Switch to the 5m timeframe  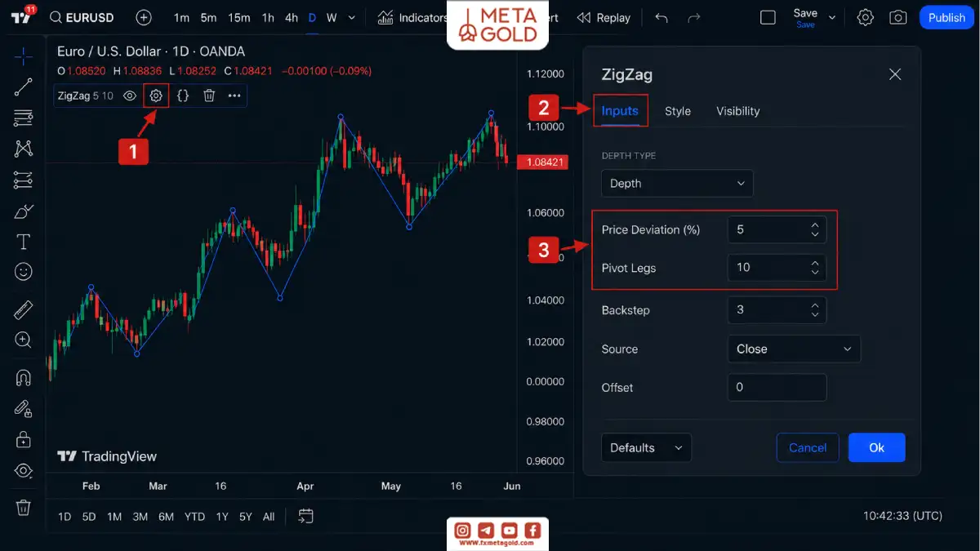point(208,17)
